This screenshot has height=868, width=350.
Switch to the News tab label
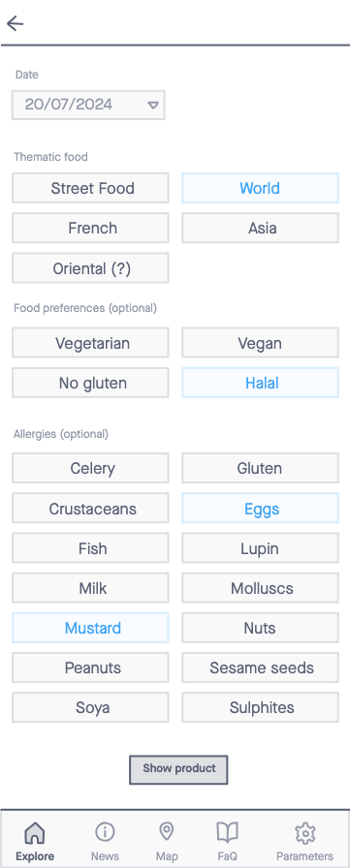coord(105,856)
